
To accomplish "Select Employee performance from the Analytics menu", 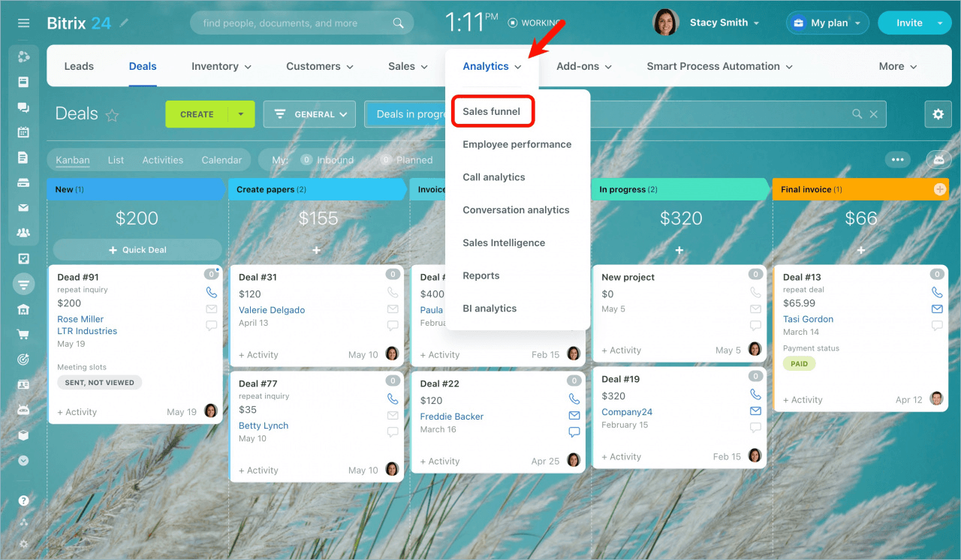I will pyautogui.click(x=517, y=144).
